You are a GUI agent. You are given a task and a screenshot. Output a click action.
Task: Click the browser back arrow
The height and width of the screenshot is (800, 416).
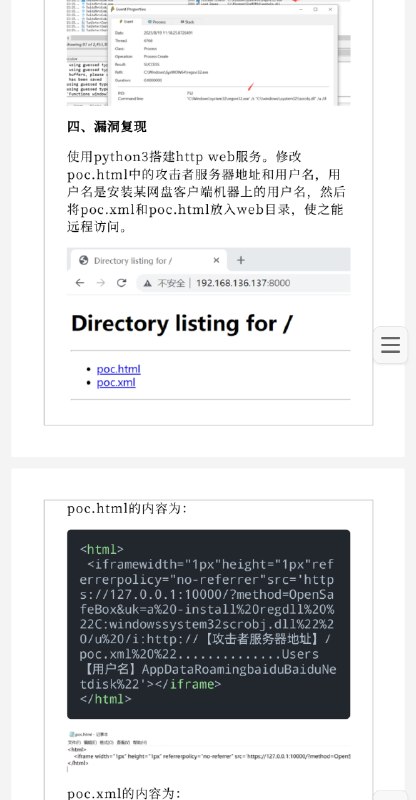pos(80,283)
